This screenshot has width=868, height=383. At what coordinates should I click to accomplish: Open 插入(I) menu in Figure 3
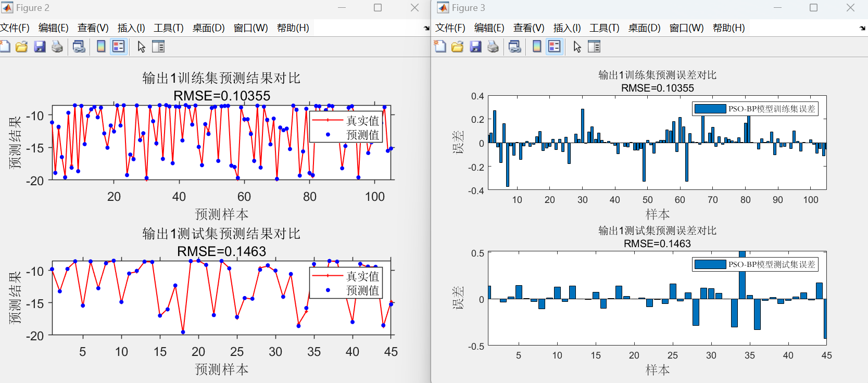coord(567,28)
